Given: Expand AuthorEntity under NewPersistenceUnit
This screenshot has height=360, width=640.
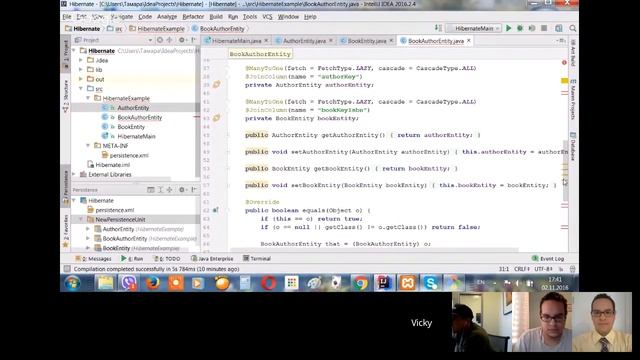Looking at the screenshot, I should [88, 229].
